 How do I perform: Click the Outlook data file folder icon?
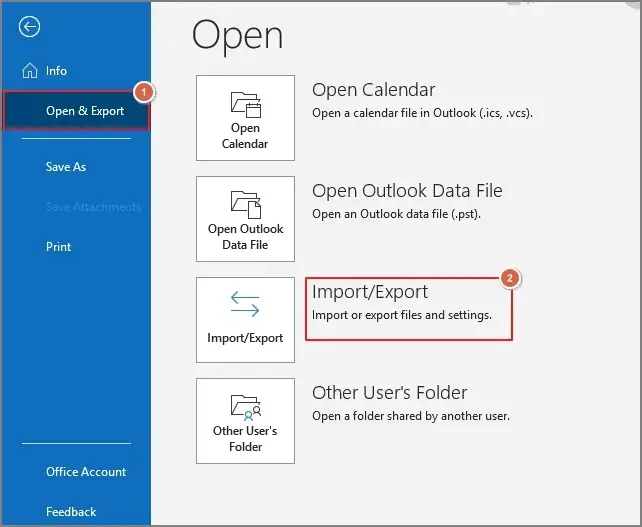pyautogui.click(x=245, y=204)
